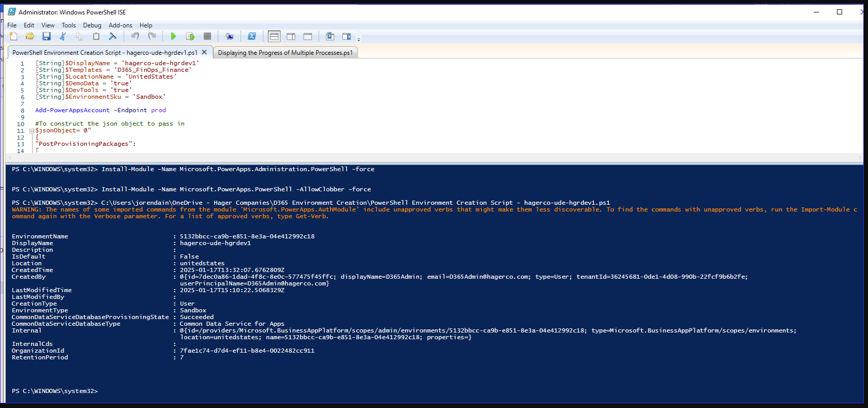Open the Add-ons menu
Image resolution: width=868 pixels, height=408 pixels.
121,25
